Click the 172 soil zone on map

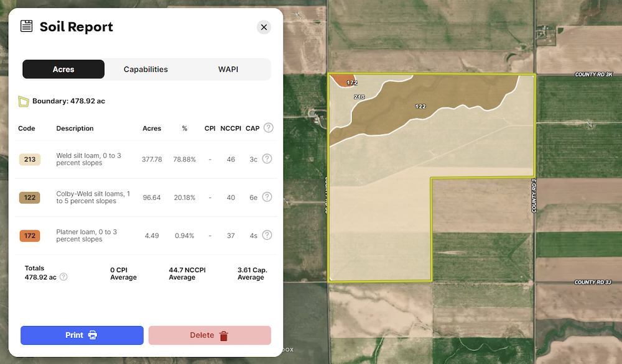tap(342, 80)
